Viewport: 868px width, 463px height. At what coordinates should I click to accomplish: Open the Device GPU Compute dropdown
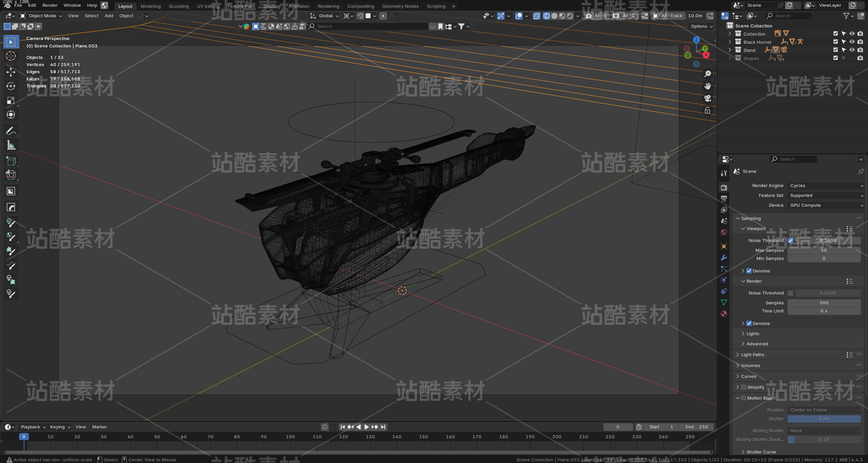(x=826, y=205)
